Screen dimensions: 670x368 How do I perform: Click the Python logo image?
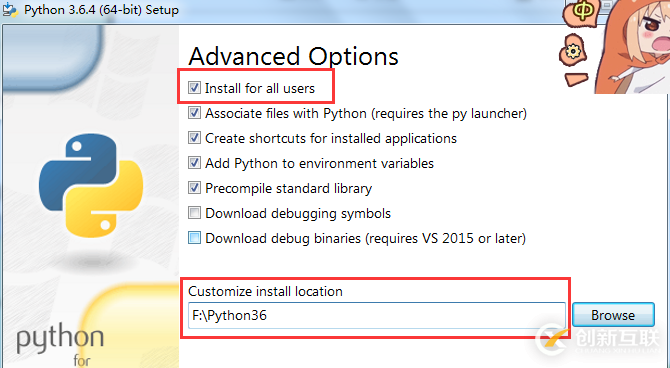tap(91, 185)
